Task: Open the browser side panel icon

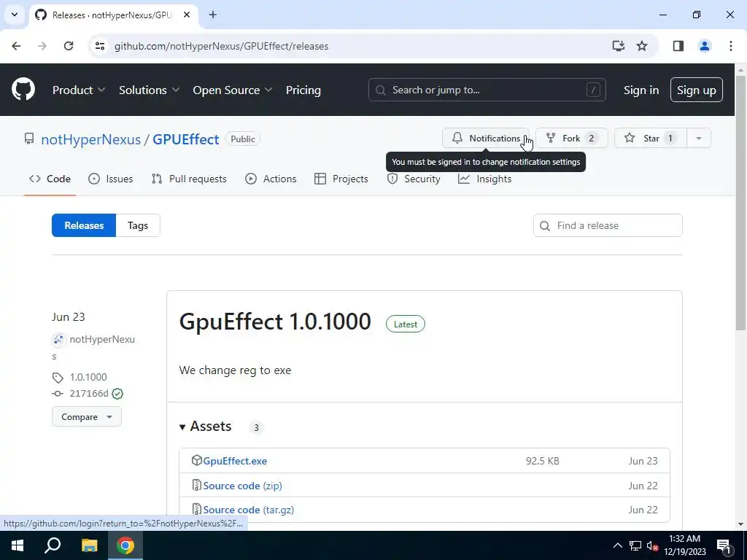Action: coord(678,46)
